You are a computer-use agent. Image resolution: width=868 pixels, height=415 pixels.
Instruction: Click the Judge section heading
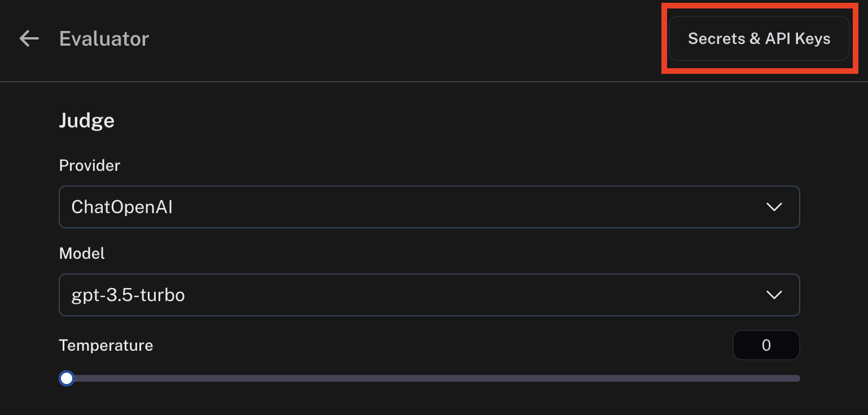(x=86, y=120)
